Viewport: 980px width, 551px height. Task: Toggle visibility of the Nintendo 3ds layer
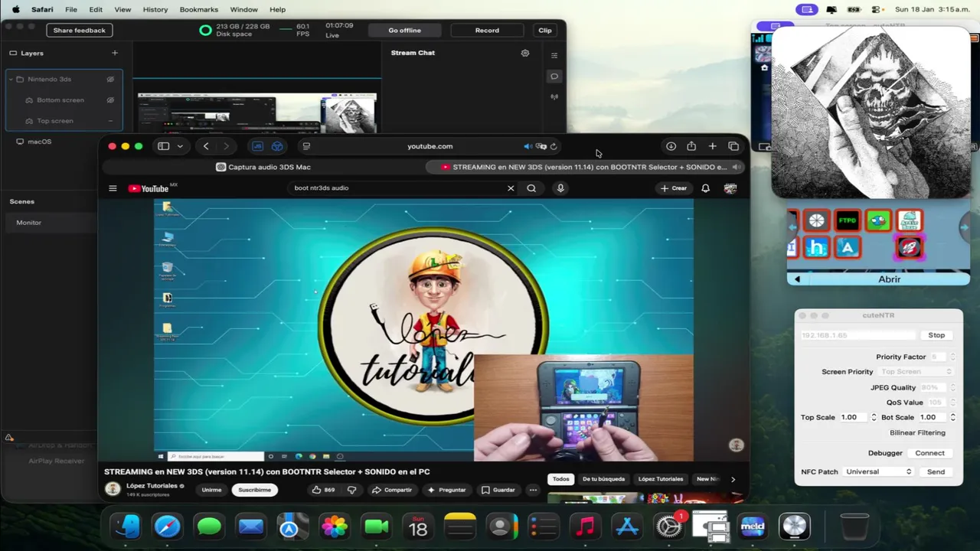110,79
